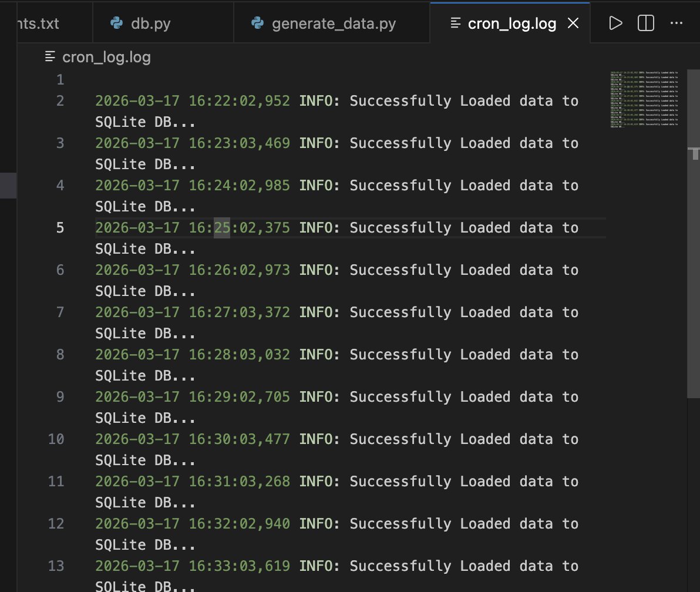Click timestamp 16:30:03,477 on line 10
The image size is (700, 592).
tap(239, 439)
